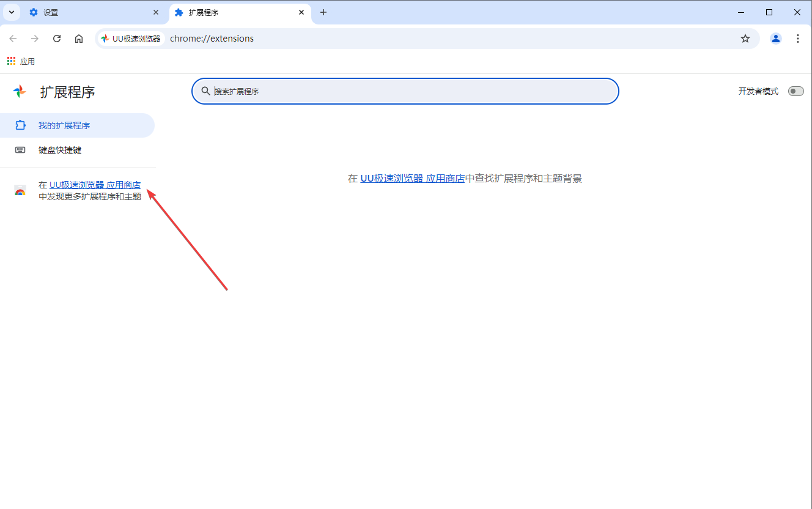Open a new tab with the plus button
This screenshot has width=812, height=509.
pyautogui.click(x=323, y=12)
